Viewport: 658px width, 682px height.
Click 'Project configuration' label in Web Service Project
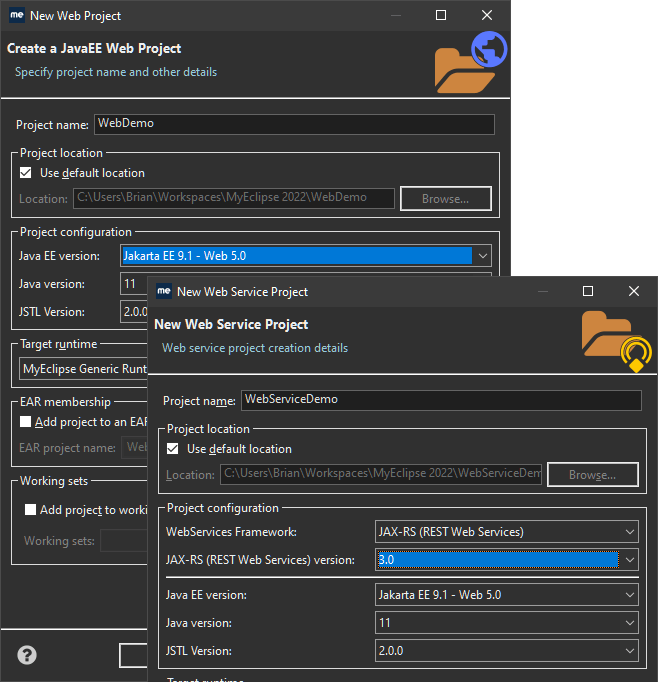tap(223, 508)
